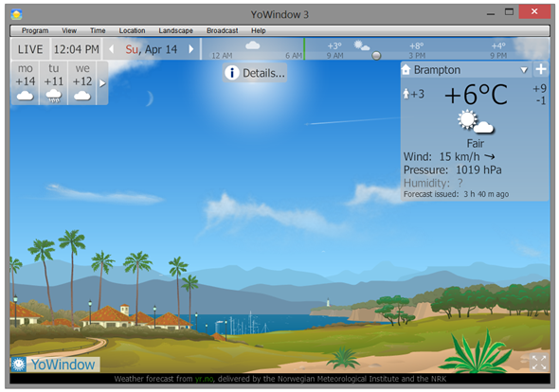Click the Wind: 15 km/h line
Screen dimensions: 559x392
[449, 156]
